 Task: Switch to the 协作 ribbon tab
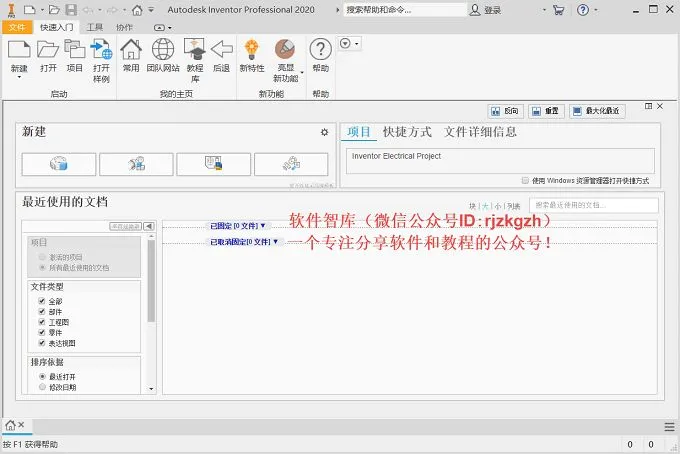[124, 27]
